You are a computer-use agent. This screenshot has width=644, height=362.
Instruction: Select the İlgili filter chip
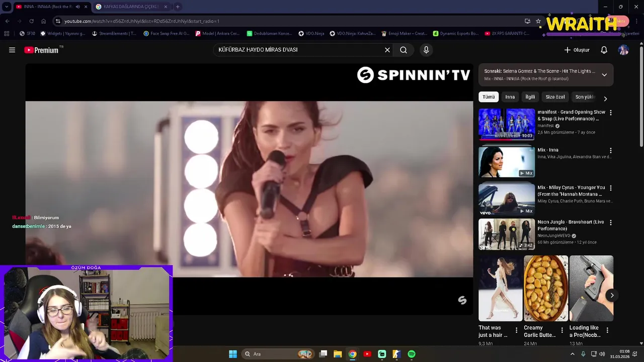[x=530, y=97]
